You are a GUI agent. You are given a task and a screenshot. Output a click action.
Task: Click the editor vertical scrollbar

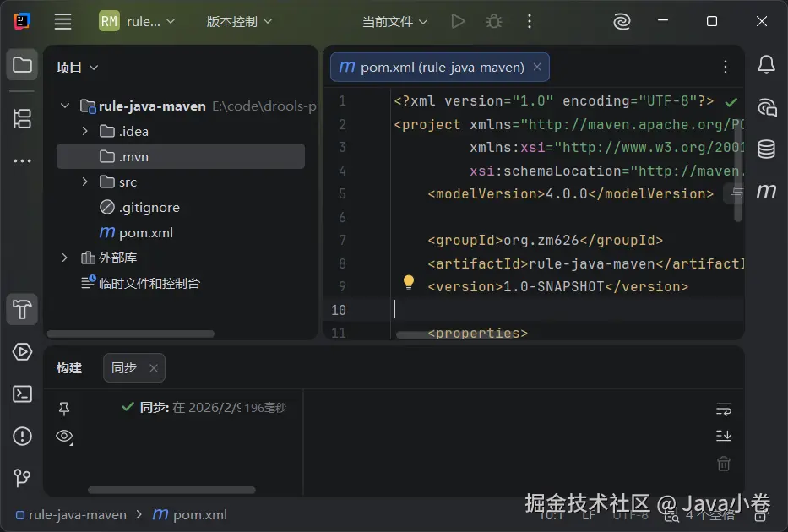coord(738,171)
